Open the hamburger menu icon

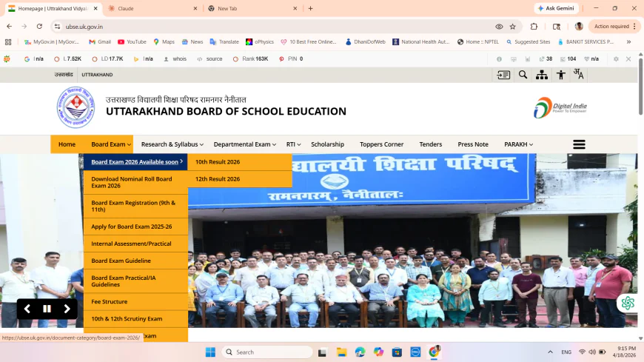[579, 144]
